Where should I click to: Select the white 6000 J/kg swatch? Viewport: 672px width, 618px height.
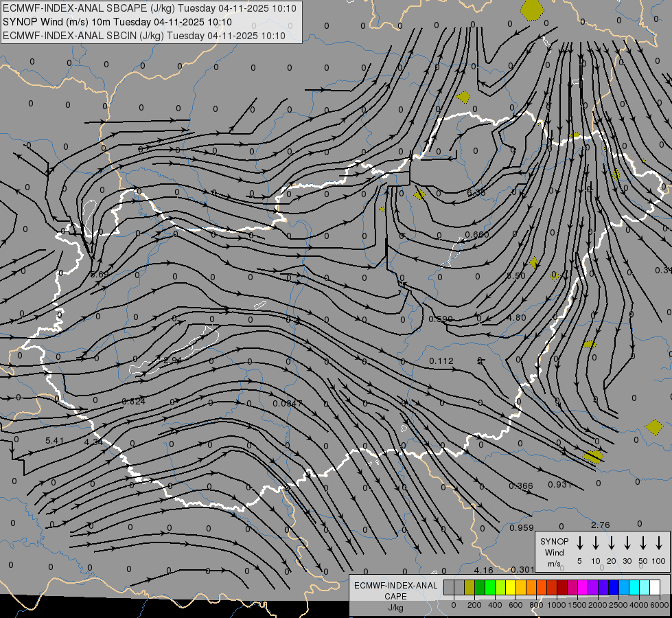pos(654,587)
